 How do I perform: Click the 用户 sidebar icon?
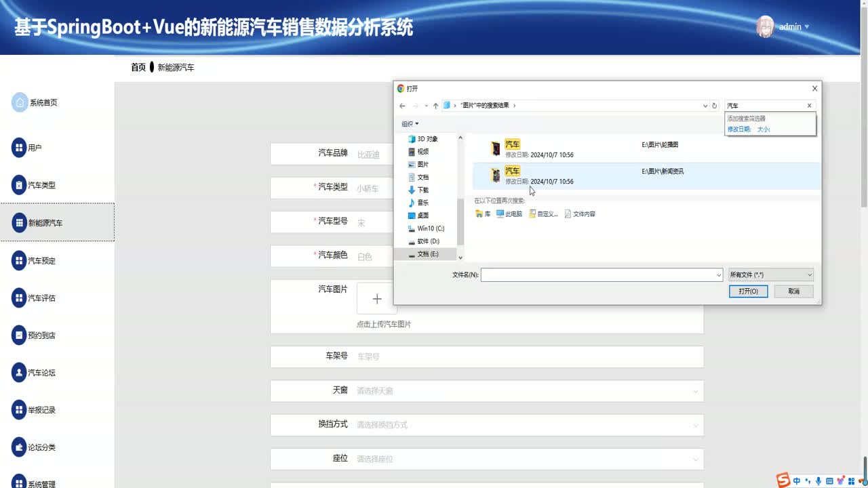(x=19, y=148)
